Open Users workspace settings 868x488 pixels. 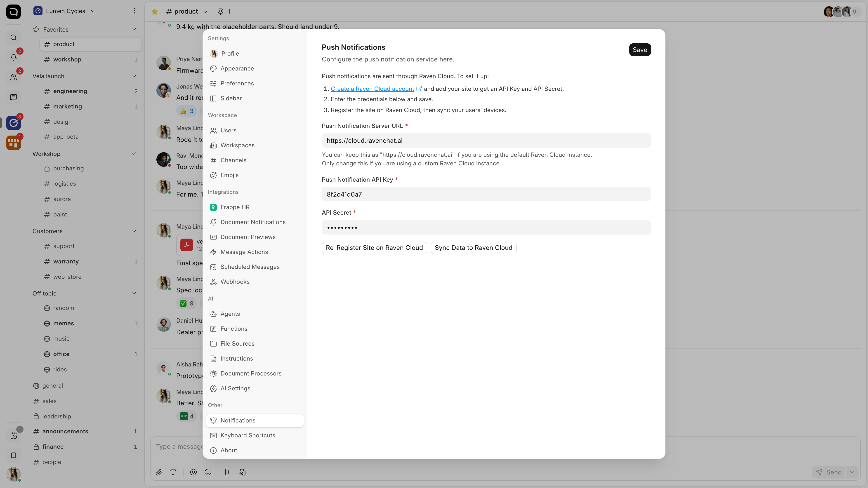[255, 130]
